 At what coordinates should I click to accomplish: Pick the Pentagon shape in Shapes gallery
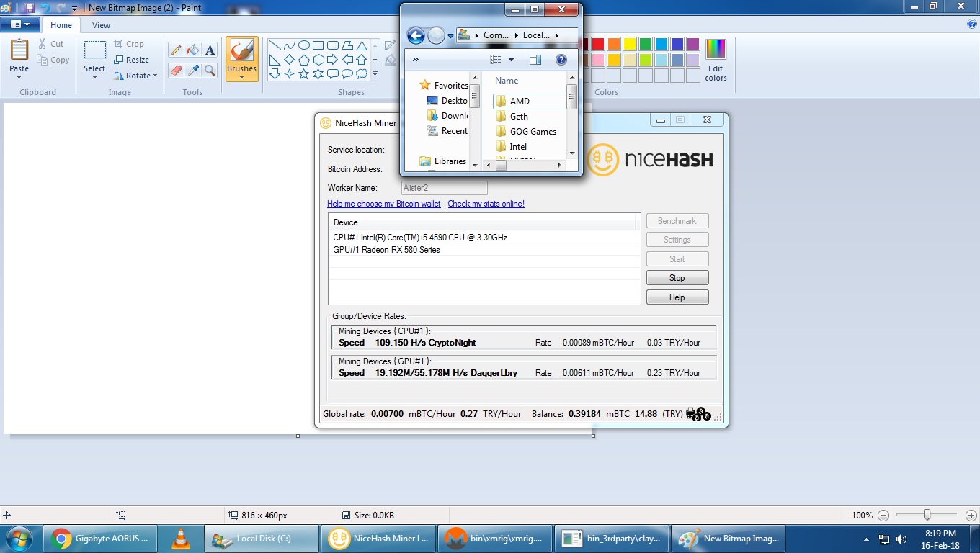pyautogui.click(x=304, y=60)
